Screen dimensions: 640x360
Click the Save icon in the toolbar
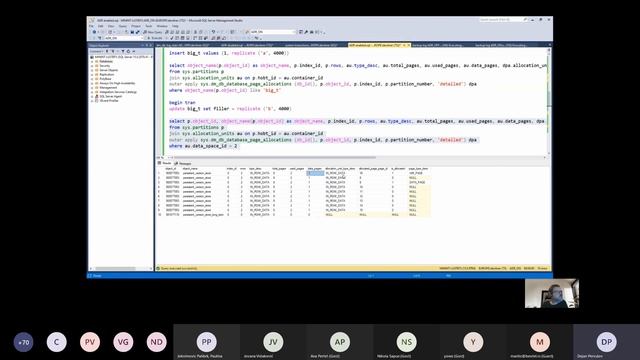(132, 32)
